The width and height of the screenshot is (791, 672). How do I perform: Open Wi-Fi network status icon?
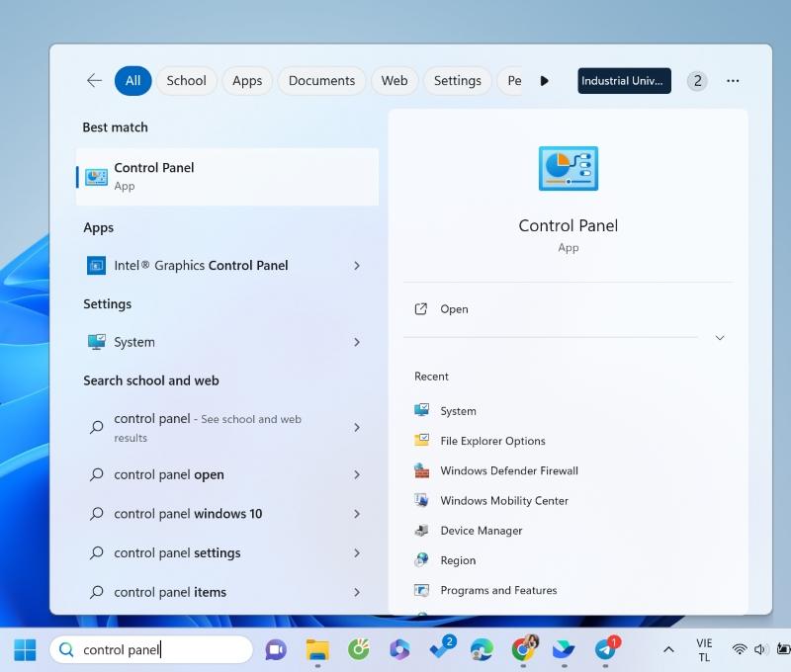point(740,650)
